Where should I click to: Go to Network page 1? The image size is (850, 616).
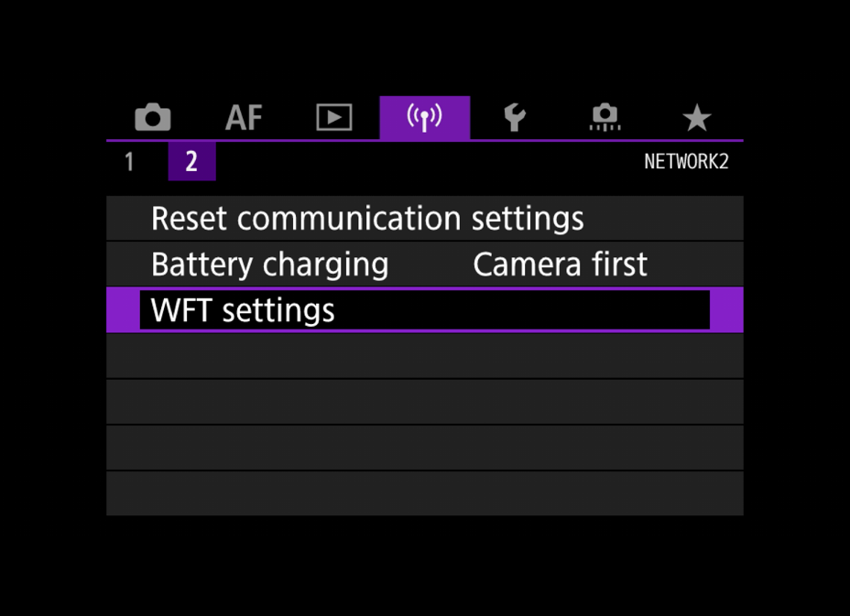(x=129, y=161)
